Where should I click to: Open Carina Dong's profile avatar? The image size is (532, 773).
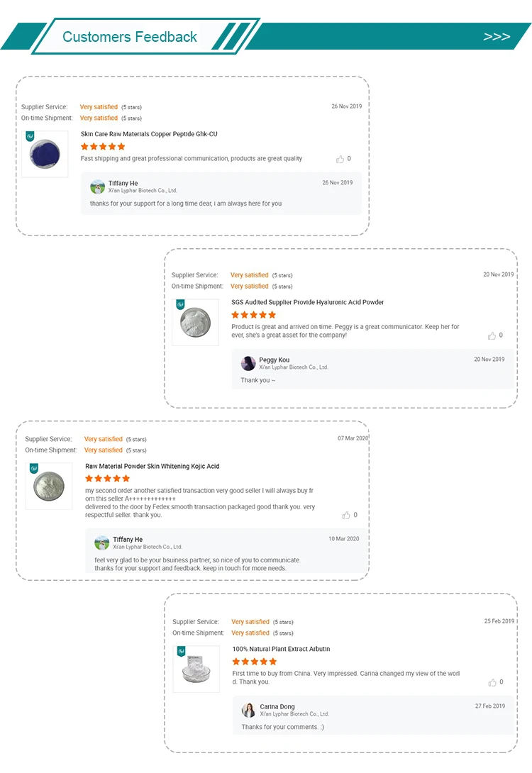click(x=248, y=710)
